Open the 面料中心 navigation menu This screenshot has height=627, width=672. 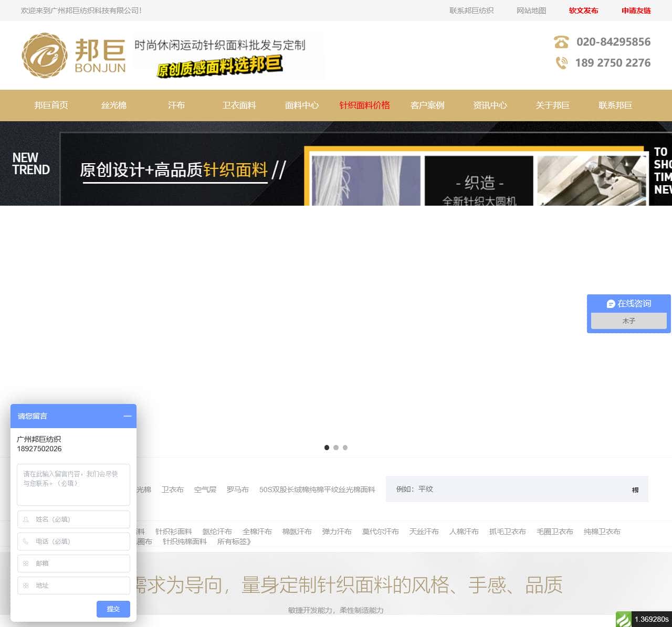click(301, 105)
